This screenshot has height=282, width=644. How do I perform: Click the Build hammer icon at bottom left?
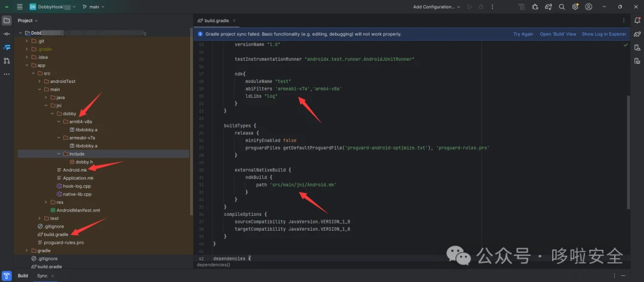click(x=7, y=276)
